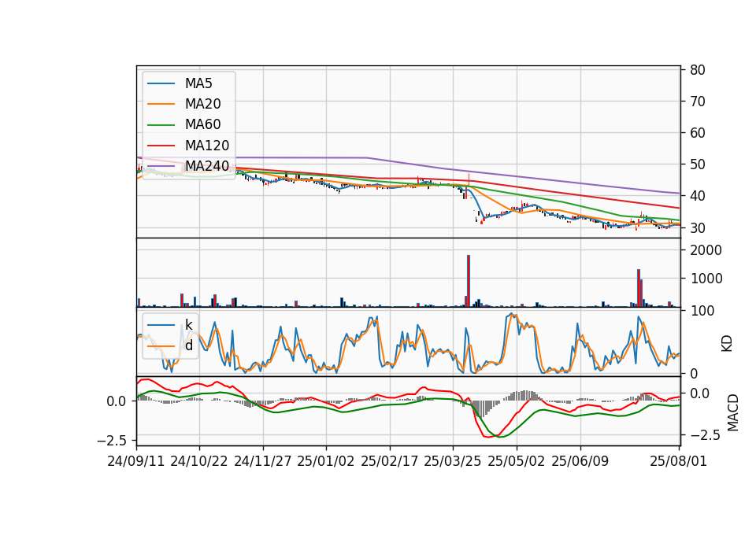Click the 100 tick label above the KD panel
Image resolution: width=756 pixels, height=543 pixels.
(x=702, y=311)
